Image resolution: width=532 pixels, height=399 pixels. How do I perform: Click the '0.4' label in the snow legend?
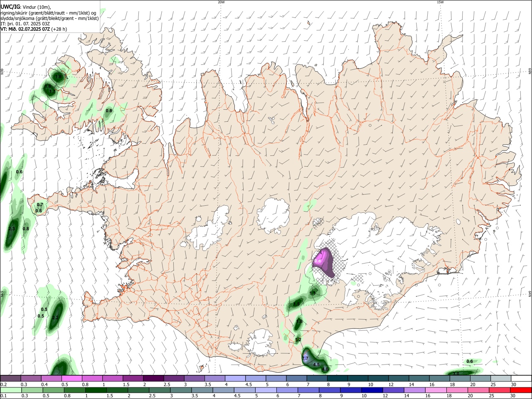coord(44,384)
